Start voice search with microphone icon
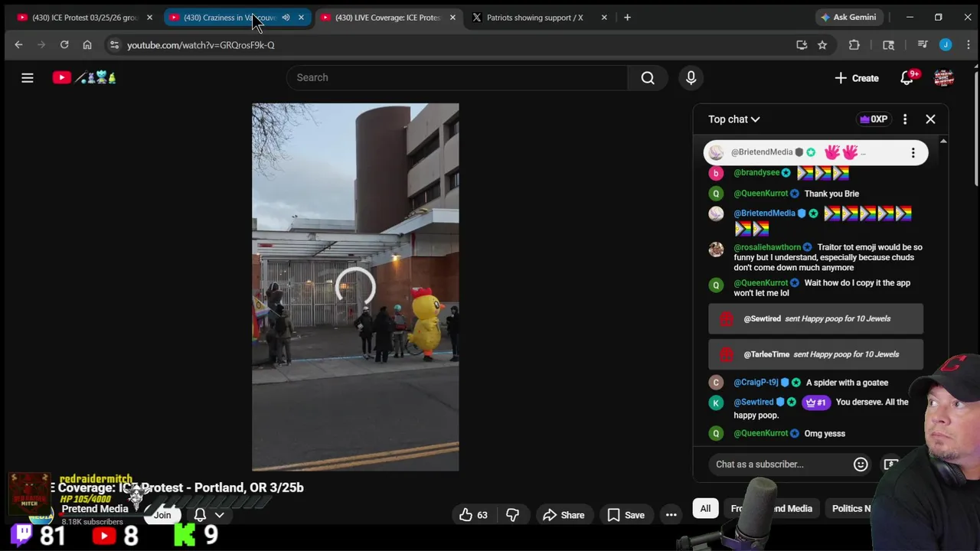980x551 pixels. (x=691, y=77)
